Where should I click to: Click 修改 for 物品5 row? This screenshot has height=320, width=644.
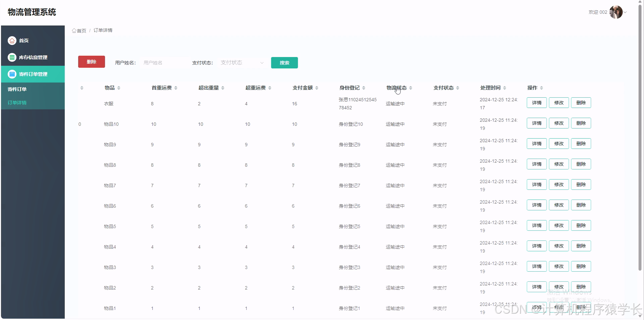559,225
